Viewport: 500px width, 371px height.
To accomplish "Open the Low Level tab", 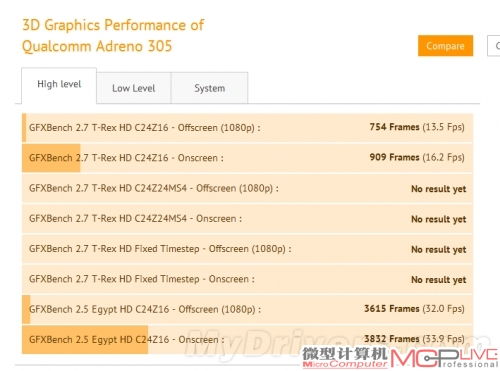I will pyautogui.click(x=134, y=88).
